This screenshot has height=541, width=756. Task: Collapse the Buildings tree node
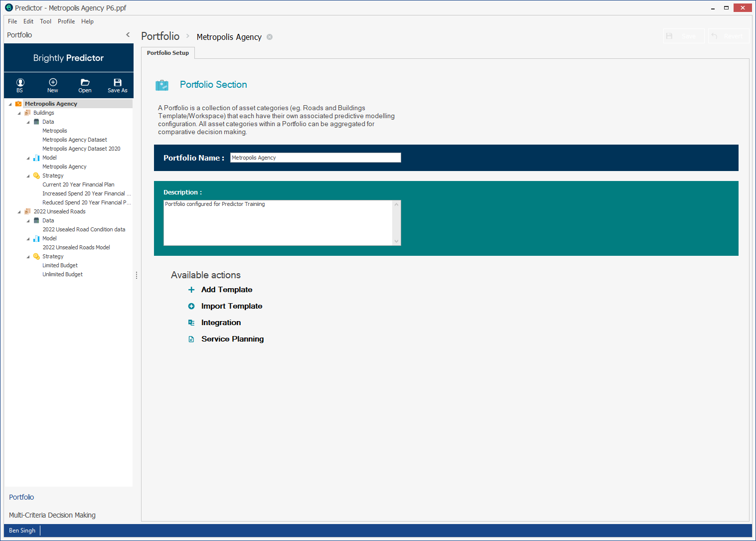19,113
